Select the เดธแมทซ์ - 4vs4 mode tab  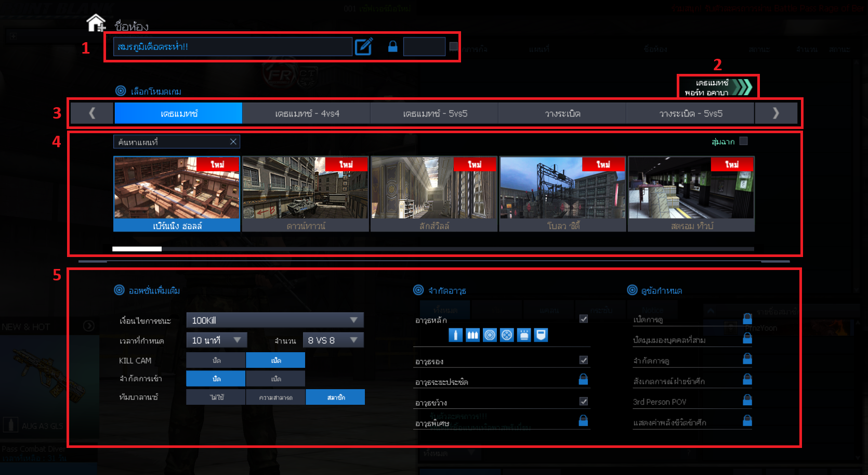tap(307, 113)
